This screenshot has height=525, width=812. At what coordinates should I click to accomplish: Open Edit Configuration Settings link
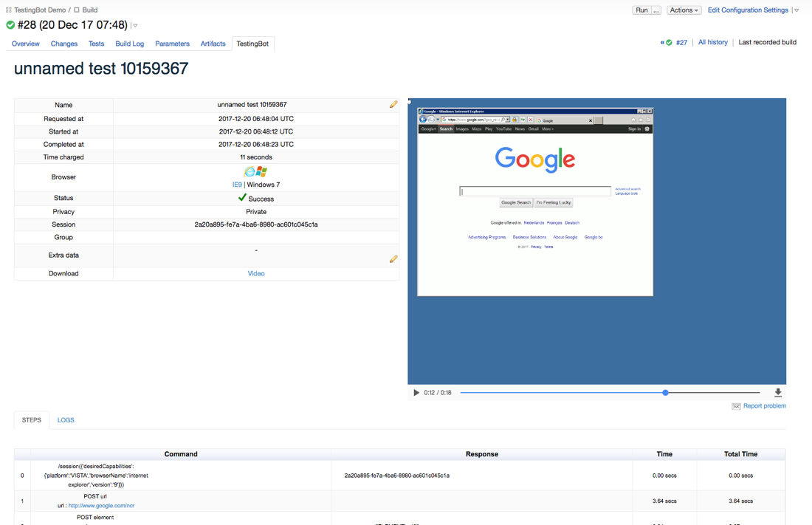(748, 10)
